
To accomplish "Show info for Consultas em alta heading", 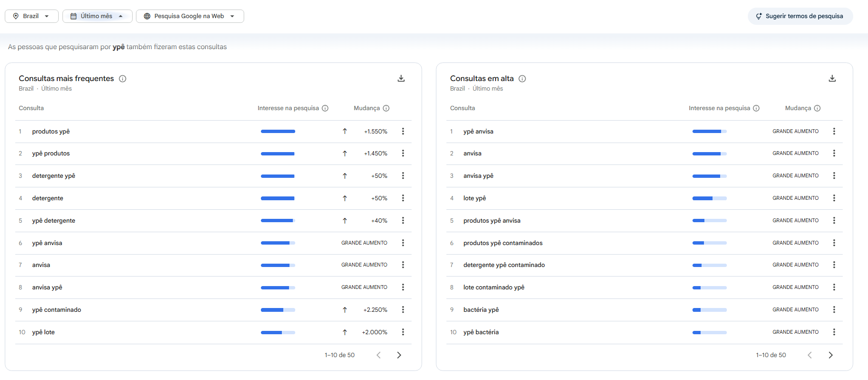I will tap(522, 79).
